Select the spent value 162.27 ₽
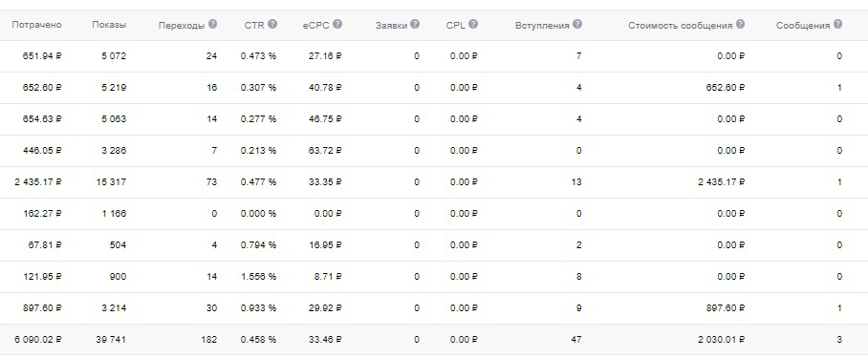 [43, 213]
